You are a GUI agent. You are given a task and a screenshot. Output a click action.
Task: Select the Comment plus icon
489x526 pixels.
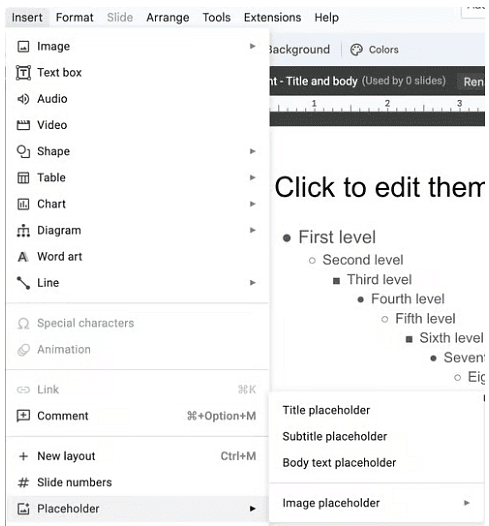click(x=23, y=416)
